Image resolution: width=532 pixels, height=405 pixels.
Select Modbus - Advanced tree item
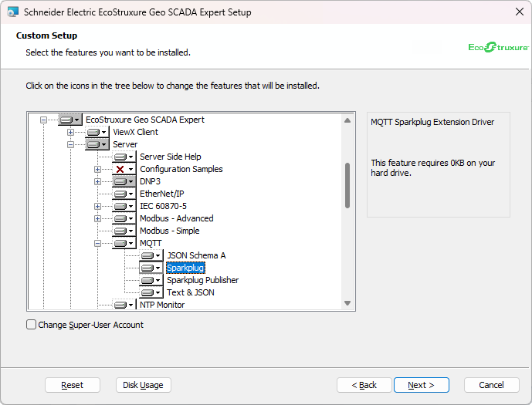coord(176,218)
